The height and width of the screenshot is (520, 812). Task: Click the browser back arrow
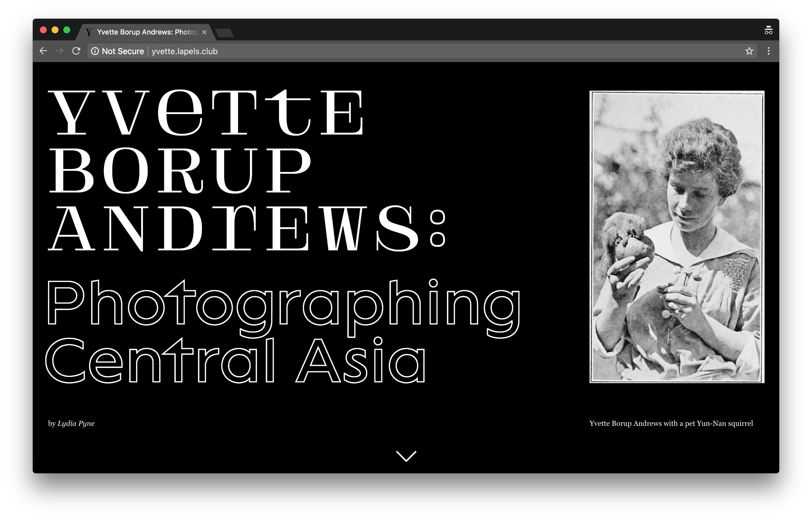[43, 51]
